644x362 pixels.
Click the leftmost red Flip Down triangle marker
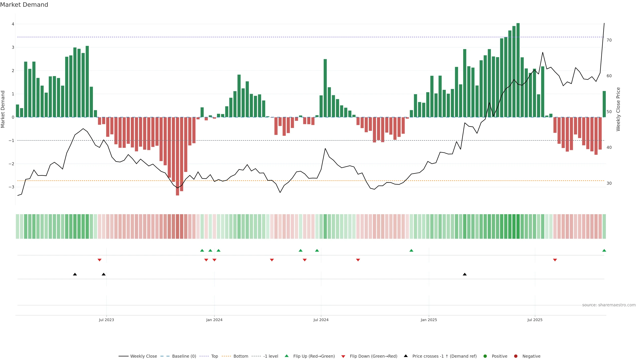pyautogui.click(x=99, y=260)
